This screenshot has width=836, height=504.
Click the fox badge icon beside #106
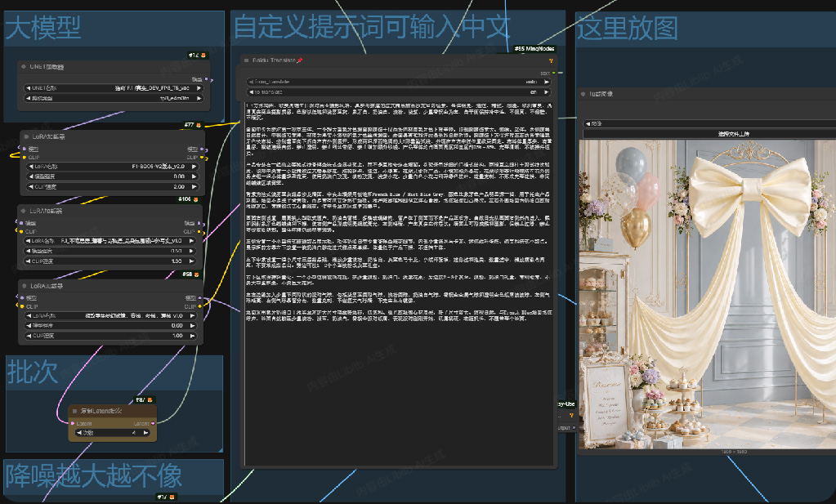click(195, 199)
